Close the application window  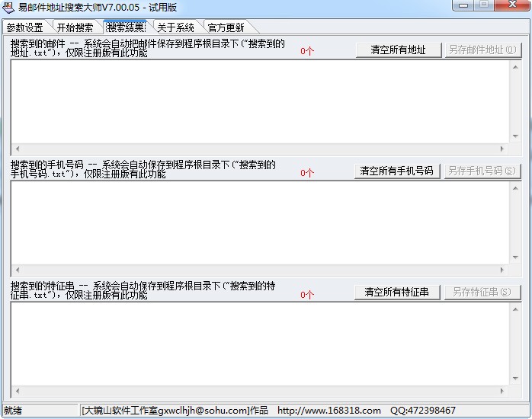coord(513,5)
